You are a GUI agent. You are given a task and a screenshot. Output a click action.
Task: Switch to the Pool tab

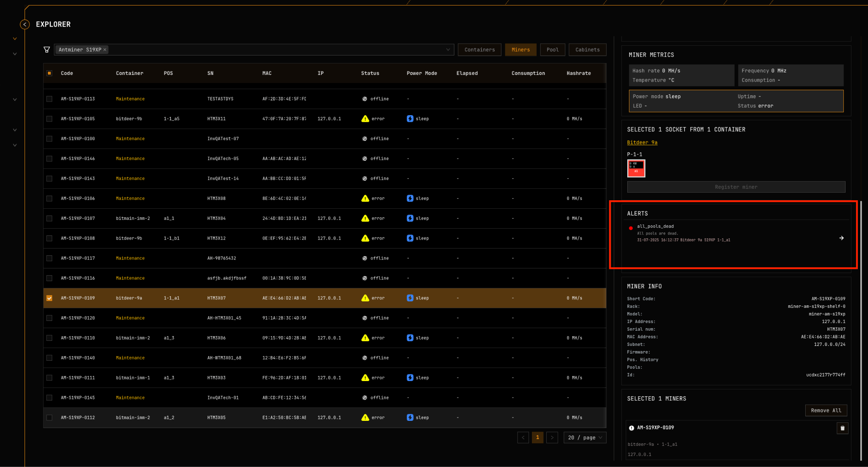(552, 50)
